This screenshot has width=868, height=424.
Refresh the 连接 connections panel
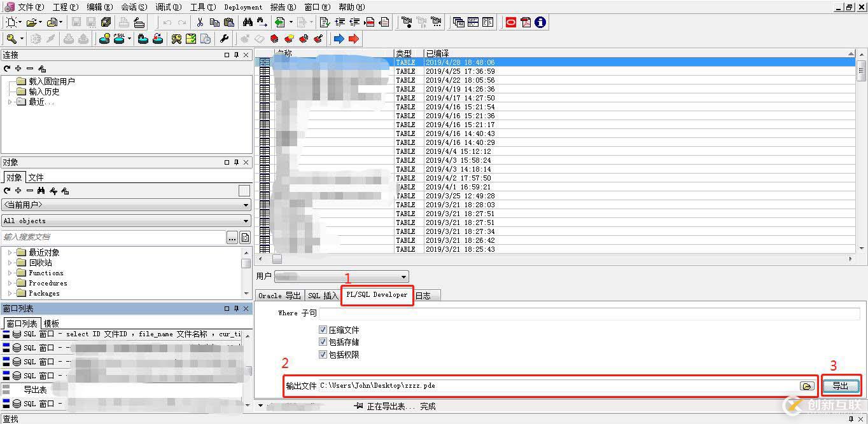tap(7, 68)
